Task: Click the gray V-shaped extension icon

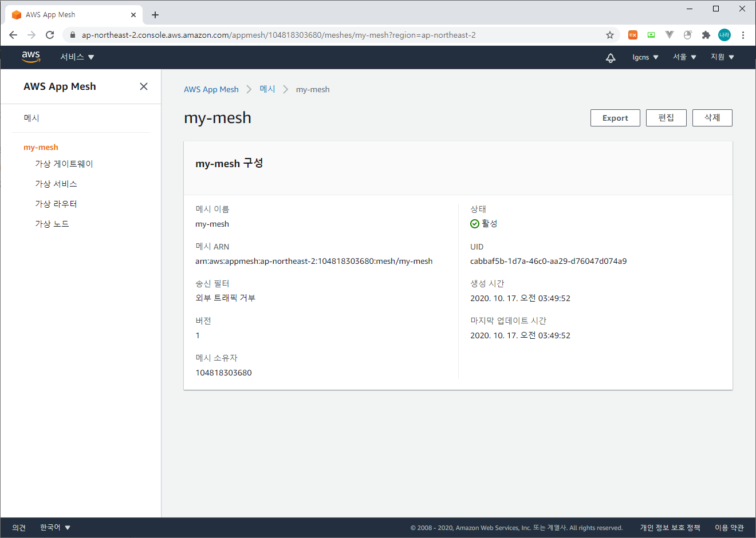Action: pyautogui.click(x=670, y=35)
